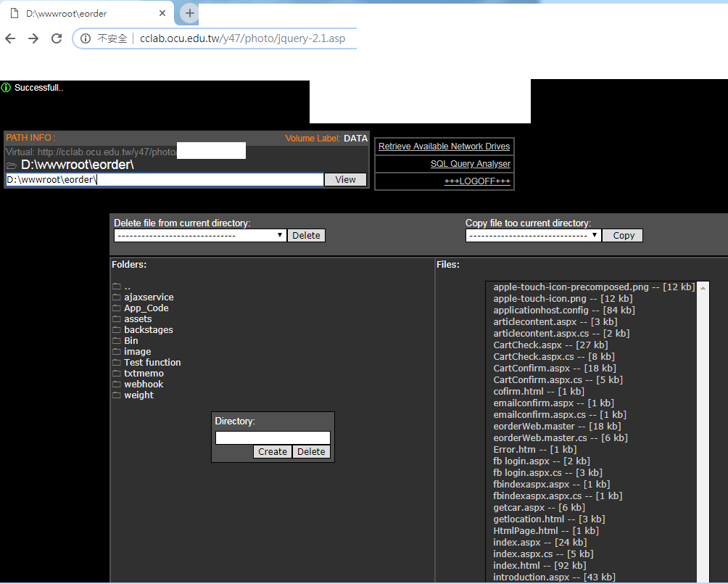Screen dimensions: 728x584
Task: Select apple-touch-icon-precomposed.png in files list
Action: click(x=594, y=287)
